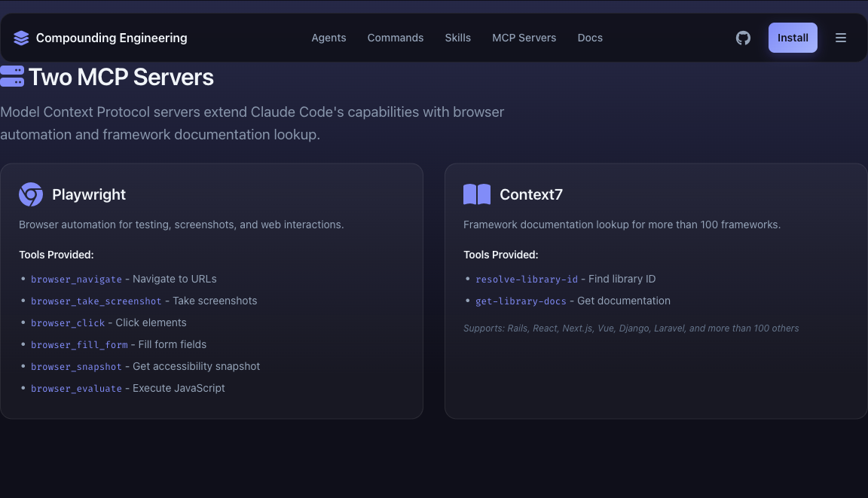868x498 pixels.
Task: Click the browser_evaluate code label
Action: click(x=76, y=389)
